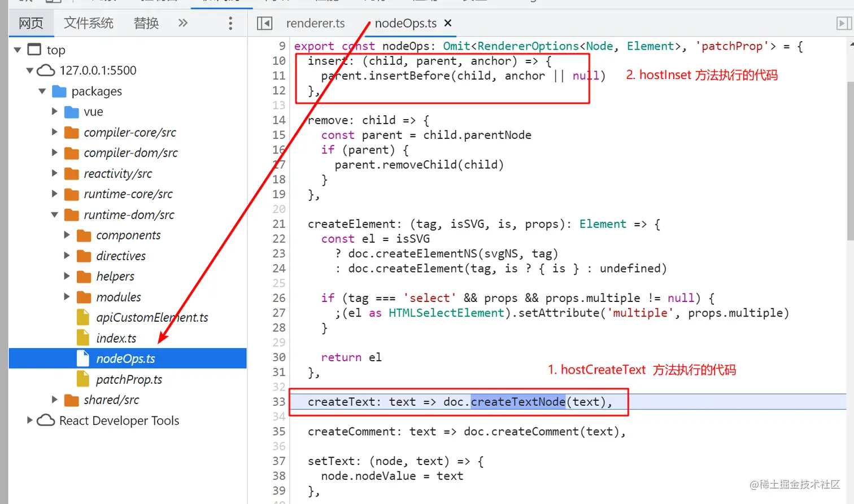Expand the directives folder
854x504 pixels.
67,256
